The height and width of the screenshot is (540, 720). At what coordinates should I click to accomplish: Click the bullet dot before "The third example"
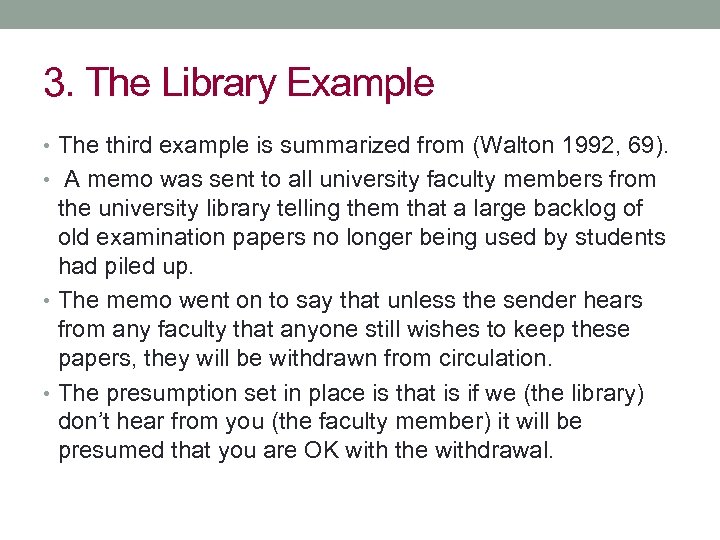(x=49, y=147)
